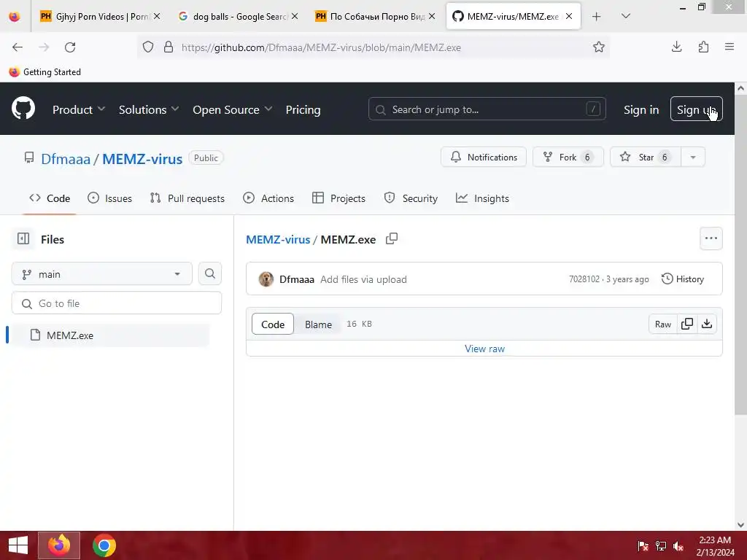Launch Chrome from the taskbar
Viewport: 747px width, 560px height.
pos(104,545)
